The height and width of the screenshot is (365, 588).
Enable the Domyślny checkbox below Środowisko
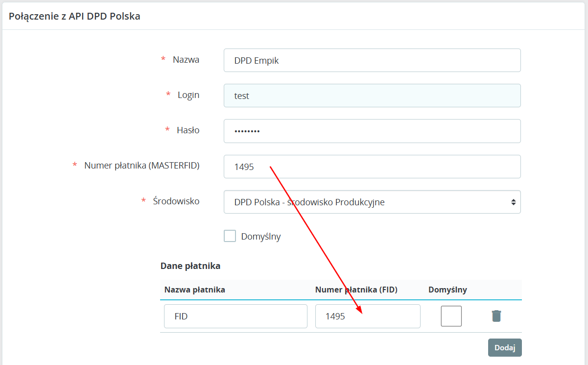click(x=230, y=236)
